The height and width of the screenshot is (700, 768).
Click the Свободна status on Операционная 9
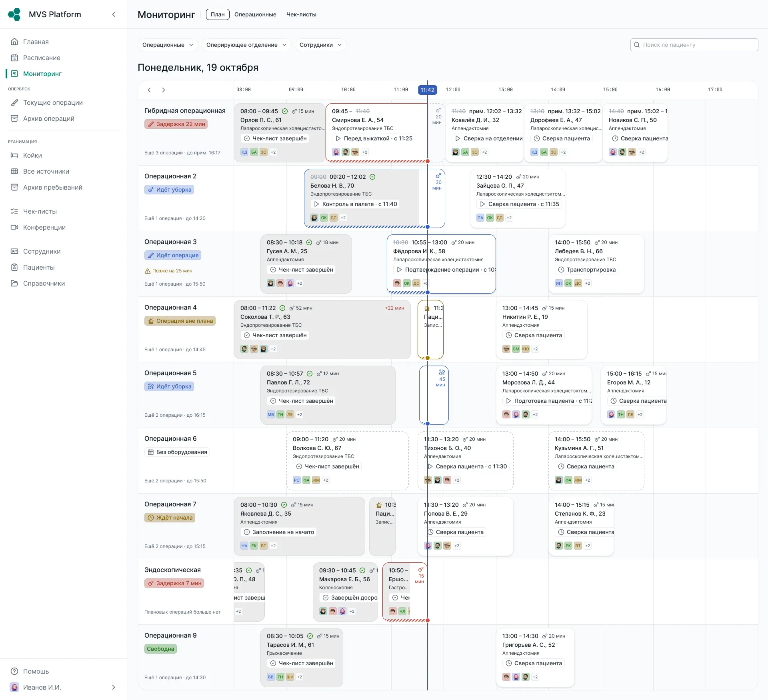click(x=160, y=649)
